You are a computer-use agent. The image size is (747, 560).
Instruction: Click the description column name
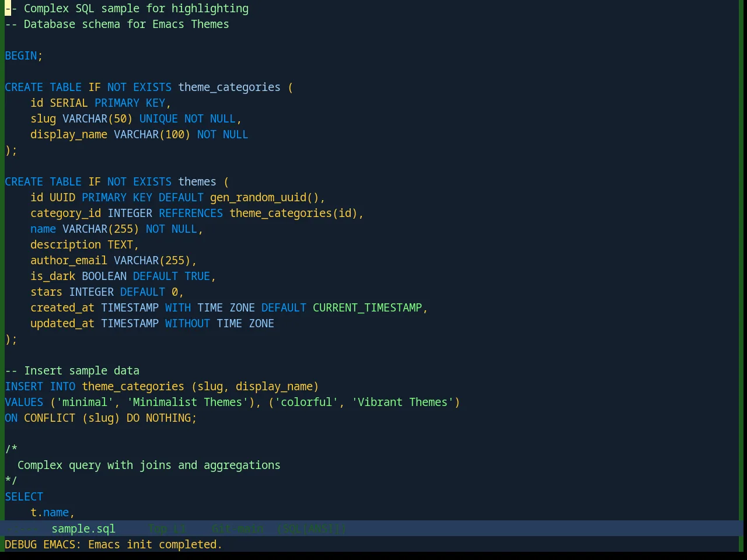tap(66, 245)
